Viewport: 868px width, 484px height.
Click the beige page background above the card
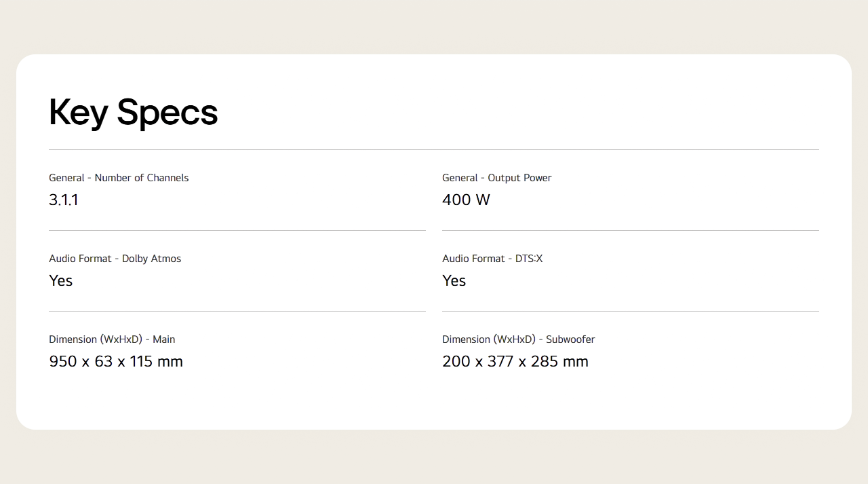tap(434, 27)
